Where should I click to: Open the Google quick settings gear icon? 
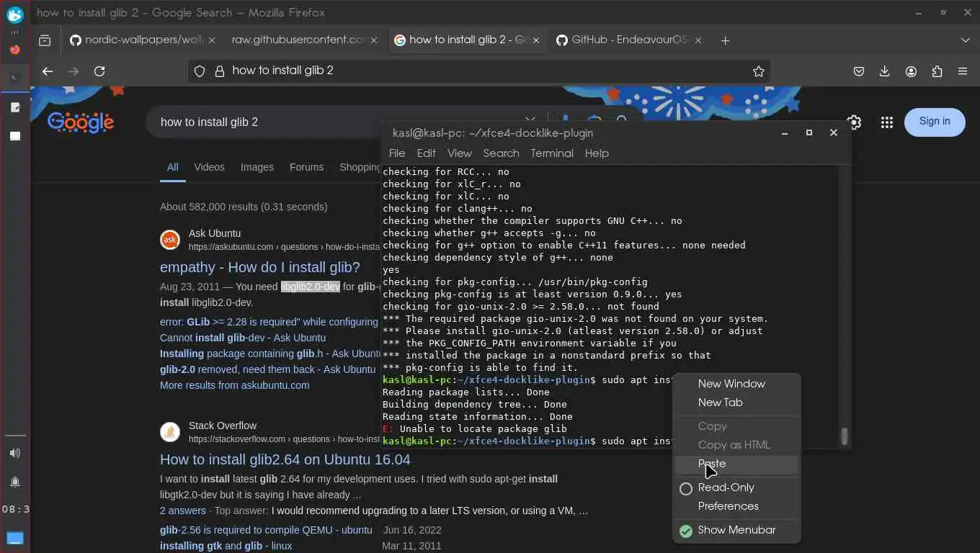(855, 122)
